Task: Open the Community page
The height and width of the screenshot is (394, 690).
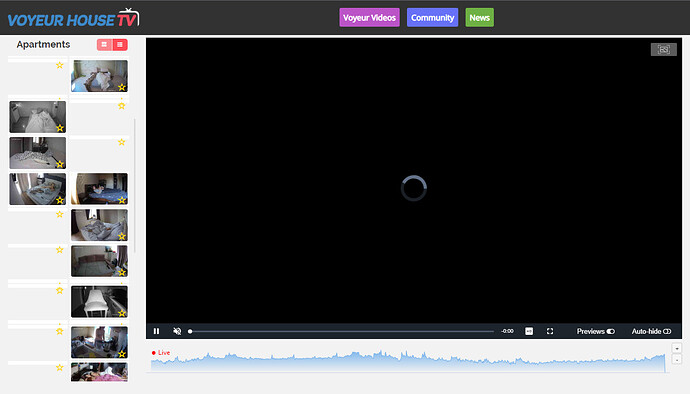Action: point(432,18)
